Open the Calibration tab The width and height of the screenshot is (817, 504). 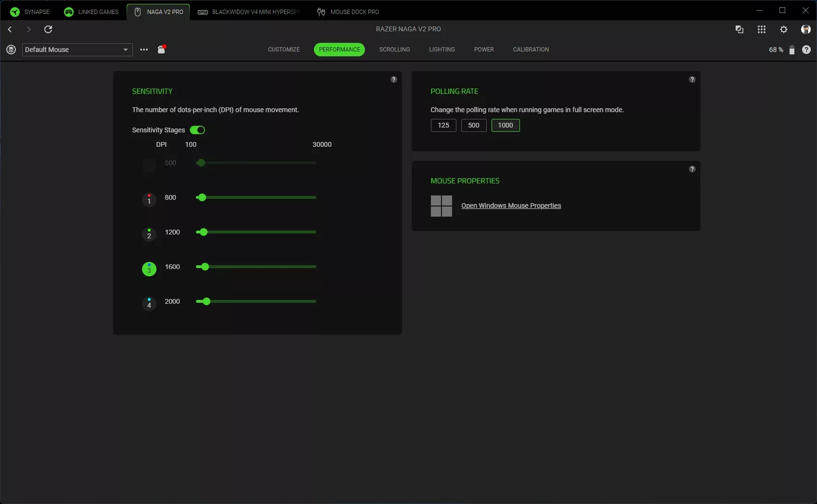[531, 50]
